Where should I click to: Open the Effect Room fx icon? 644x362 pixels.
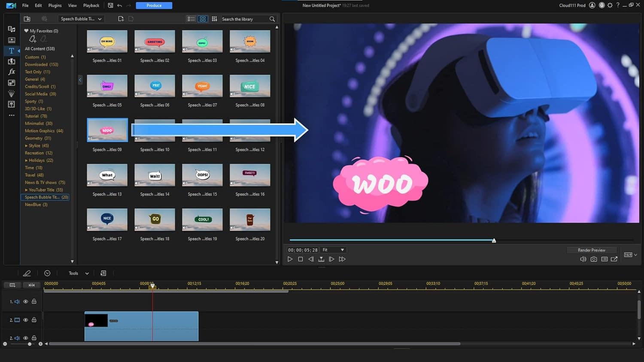click(12, 72)
